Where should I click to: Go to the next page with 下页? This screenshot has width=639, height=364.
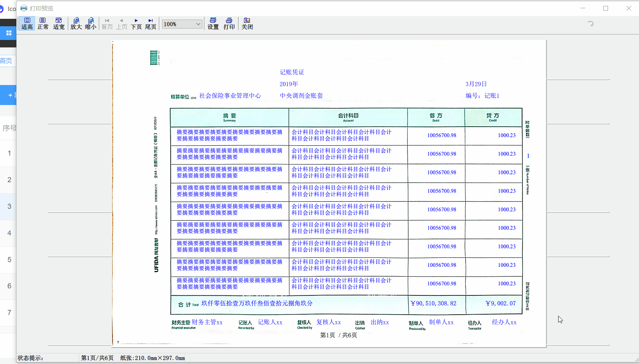coord(136,24)
